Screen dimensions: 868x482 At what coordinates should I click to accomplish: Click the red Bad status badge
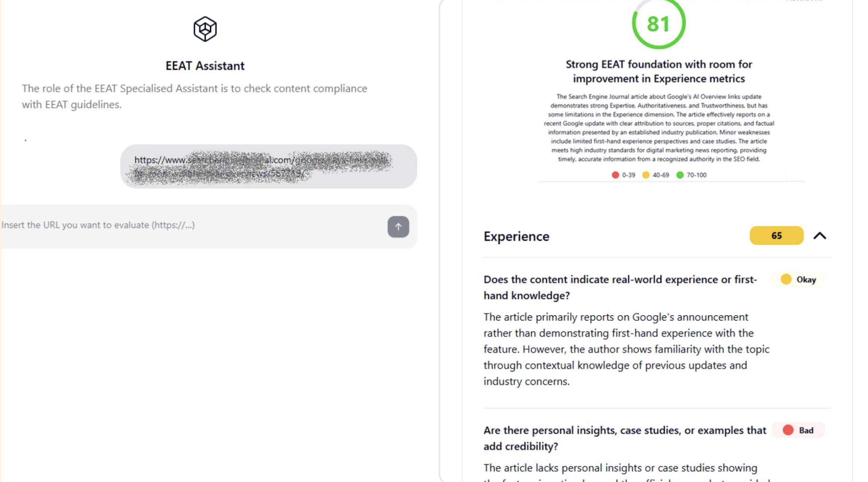tap(798, 431)
